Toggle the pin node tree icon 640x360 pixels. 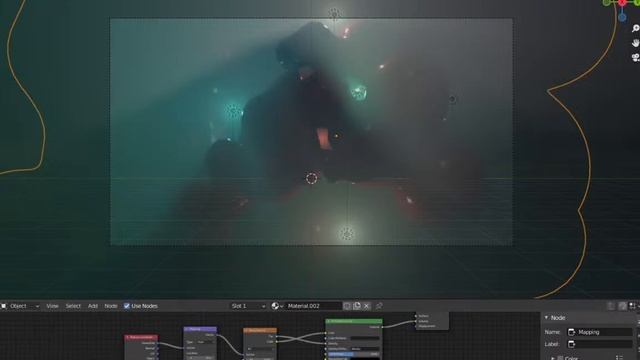(379, 306)
